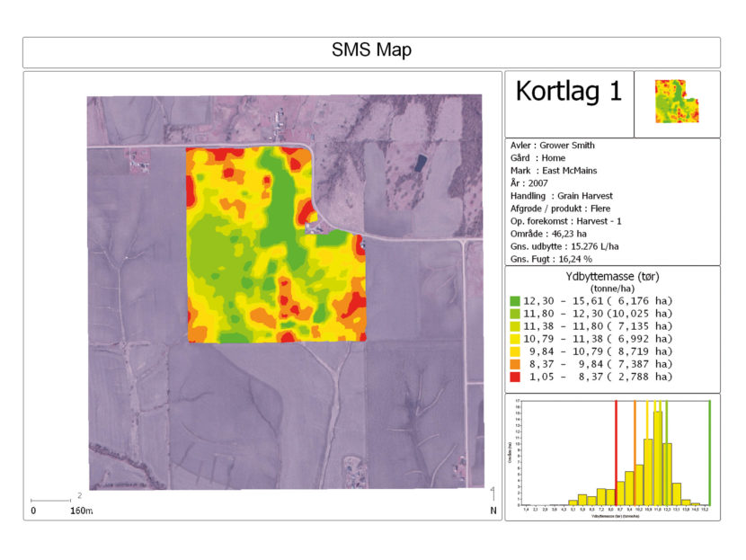The image size is (746, 560).
Task: Select the orange 8,37 – 9,84 legend swatch
Action: 515,364
